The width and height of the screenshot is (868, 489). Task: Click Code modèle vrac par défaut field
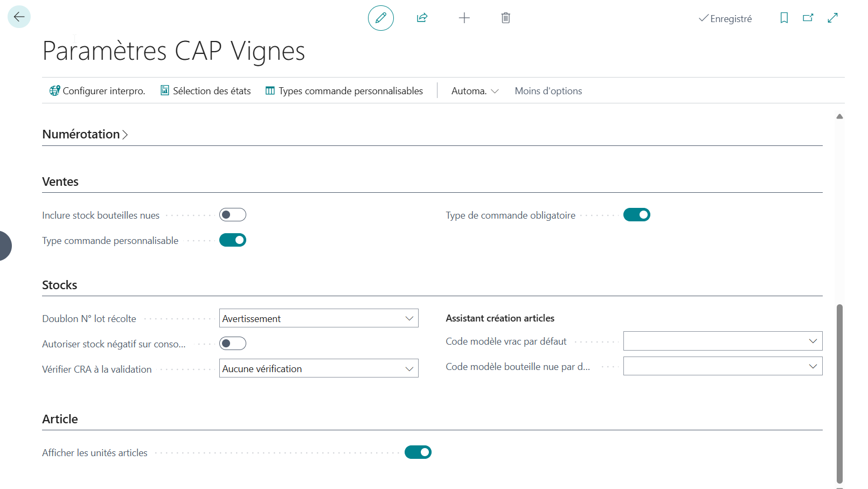click(x=723, y=341)
